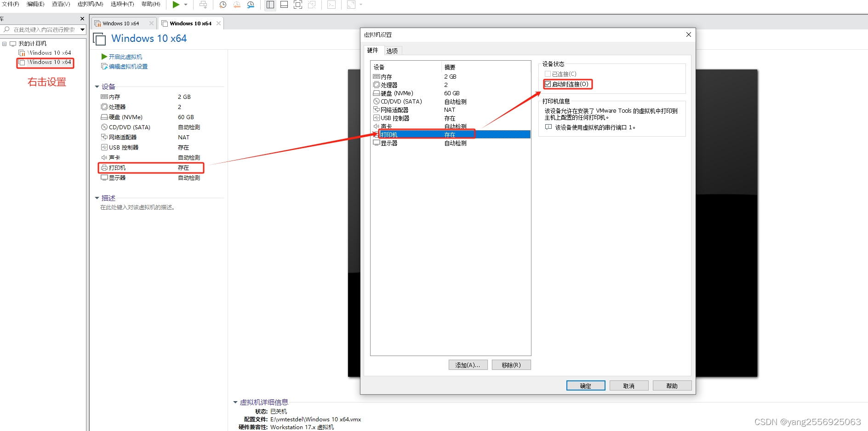The height and width of the screenshot is (431, 868).
Task: Click the 处理器 icon in the summary device list
Action: (x=104, y=107)
